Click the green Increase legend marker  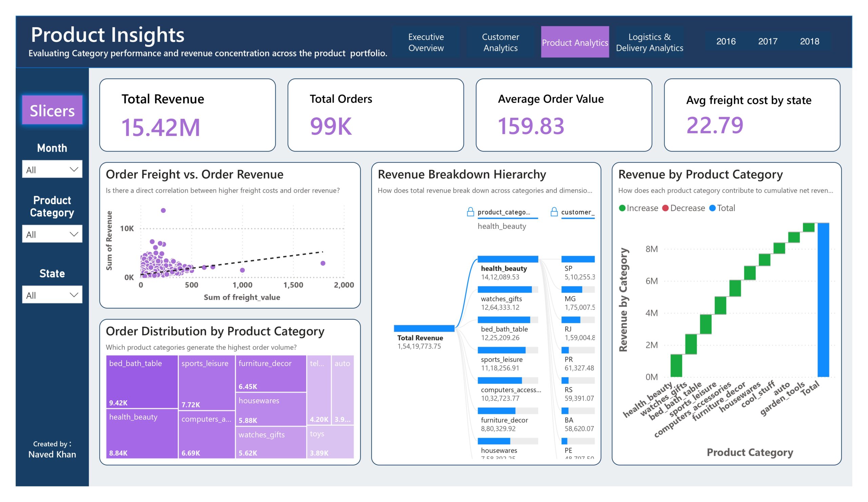622,208
